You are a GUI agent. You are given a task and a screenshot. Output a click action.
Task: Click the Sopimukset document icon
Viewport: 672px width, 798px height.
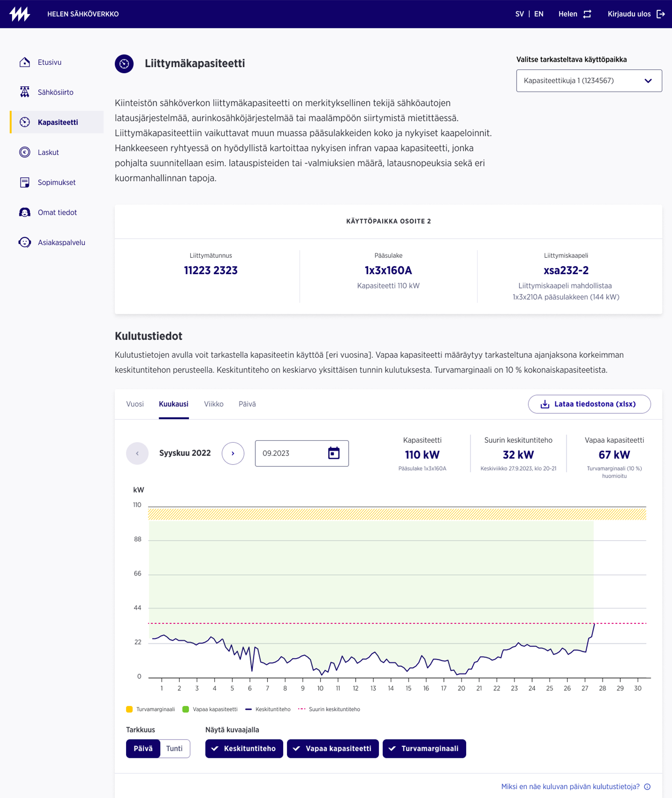click(x=25, y=182)
